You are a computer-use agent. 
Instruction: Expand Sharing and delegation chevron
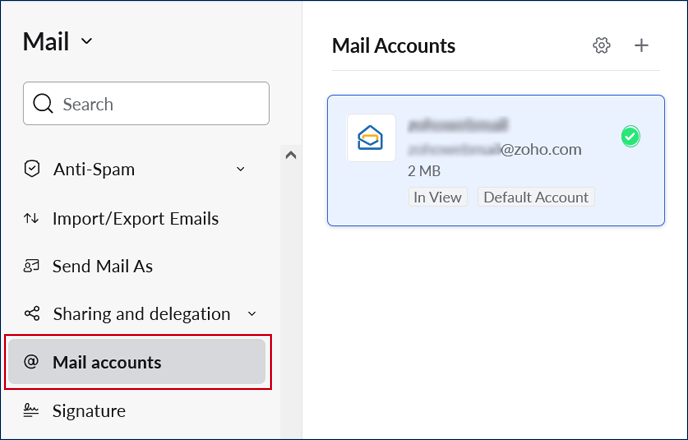pyautogui.click(x=252, y=314)
